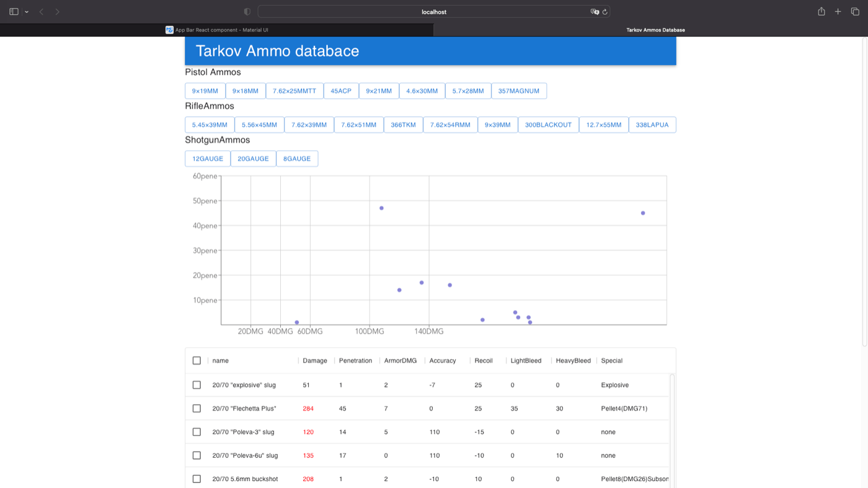Sort by the HeavyBleed column header
The height and width of the screenshot is (488, 868).
click(573, 360)
